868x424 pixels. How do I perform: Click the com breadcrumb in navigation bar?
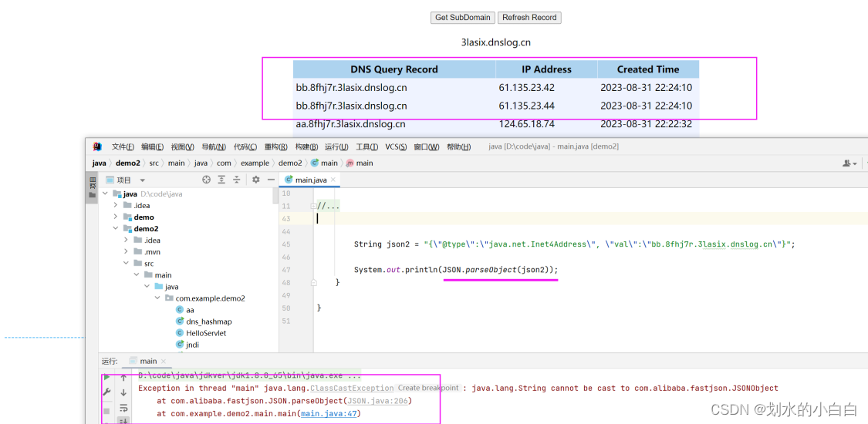click(x=225, y=163)
